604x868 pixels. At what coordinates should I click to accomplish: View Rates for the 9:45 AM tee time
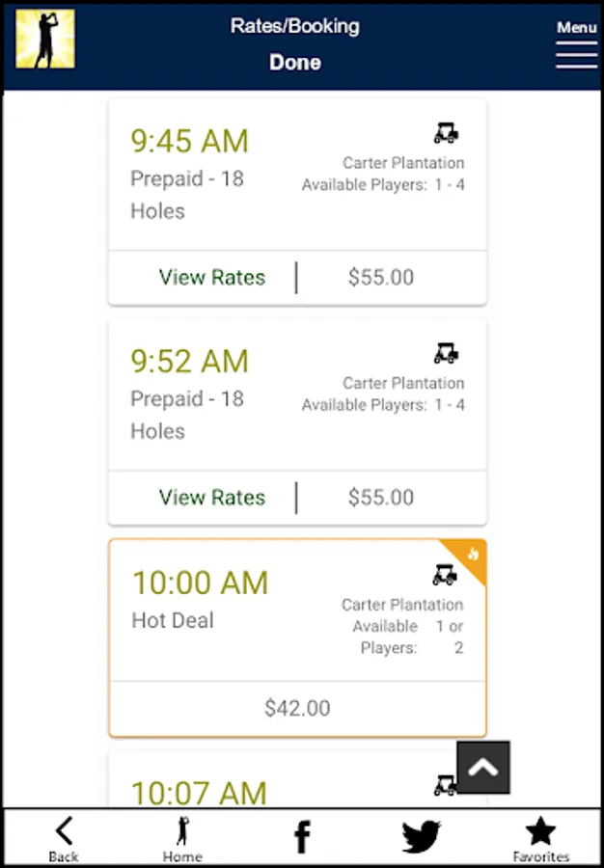coord(212,278)
